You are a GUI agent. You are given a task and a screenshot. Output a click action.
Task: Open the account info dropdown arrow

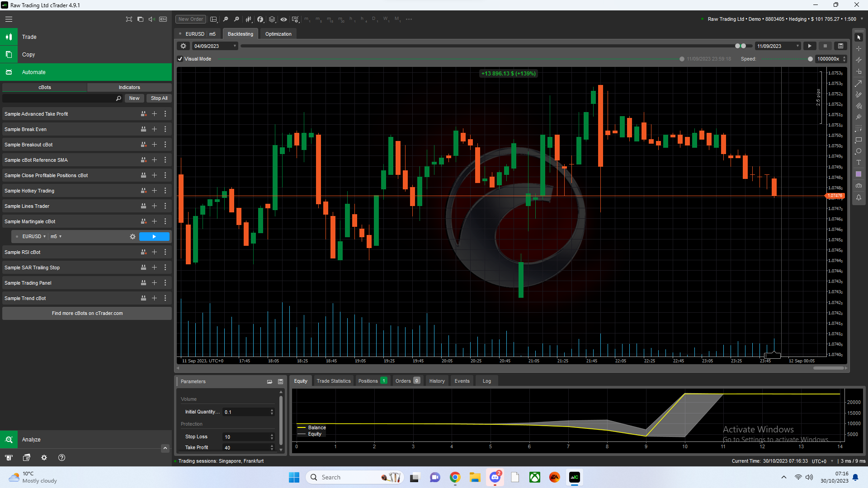862,19
